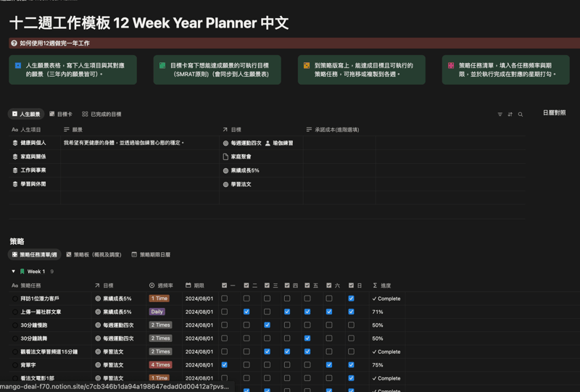Switch to the 目標卡 tab

[x=61, y=114]
